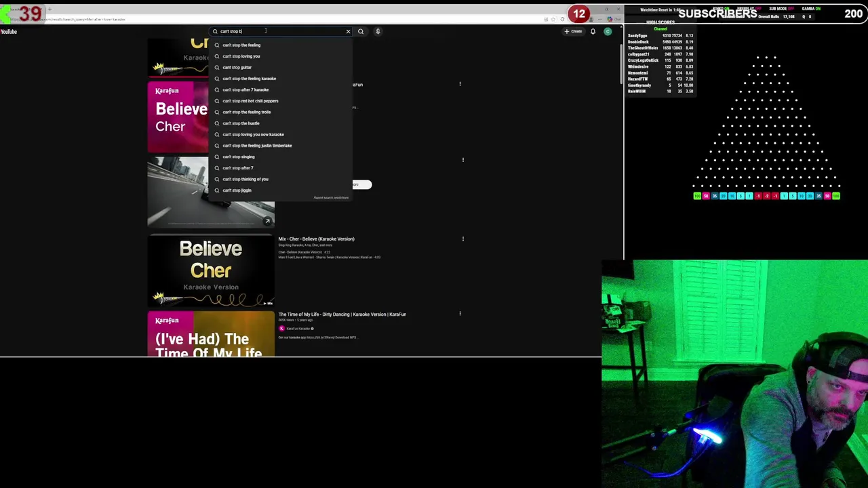Click the browser address bar

[271, 19]
